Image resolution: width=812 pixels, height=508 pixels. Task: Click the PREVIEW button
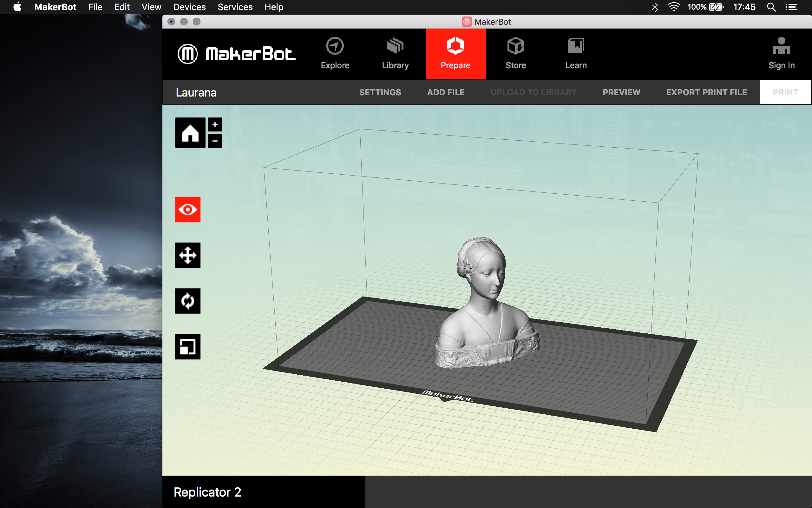pyautogui.click(x=621, y=92)
